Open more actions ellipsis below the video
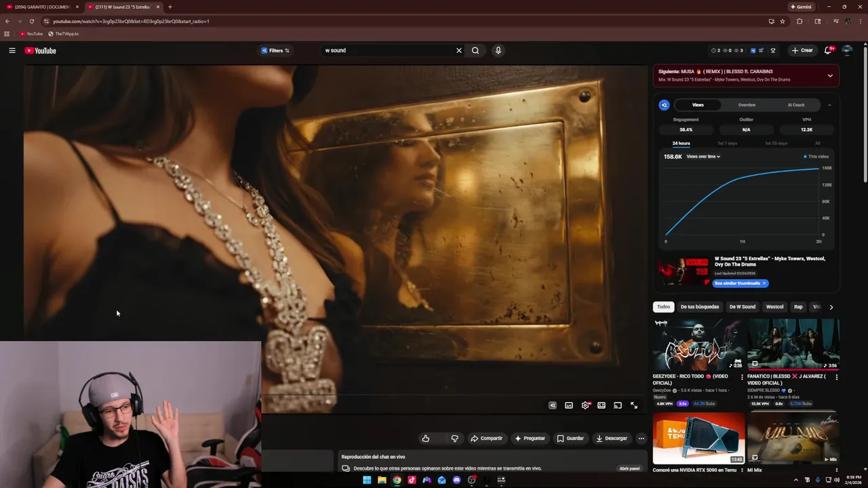Viewport: 868px width, 488px height. [641, 439]
